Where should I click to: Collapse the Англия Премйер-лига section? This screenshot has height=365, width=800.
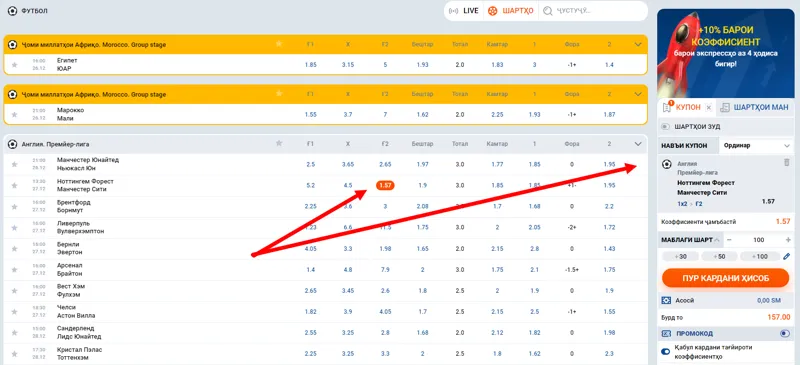(638, 144)
